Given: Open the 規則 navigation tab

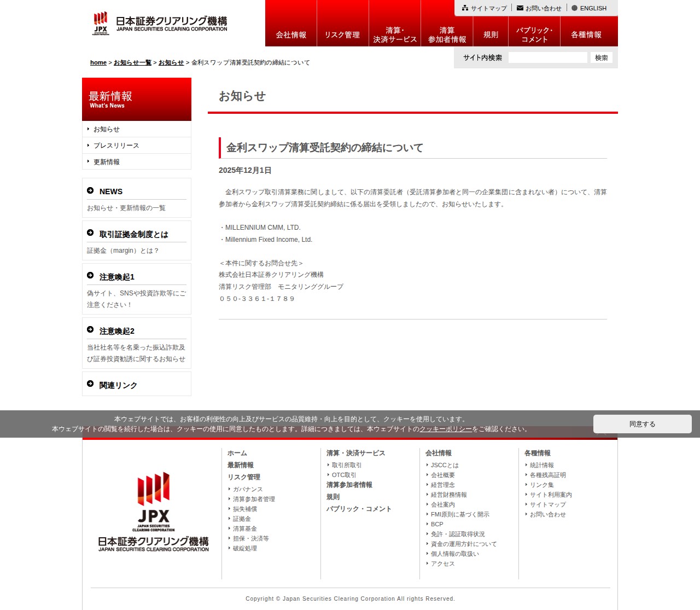Looking at the screenshot, I should [x=491, y=33].
